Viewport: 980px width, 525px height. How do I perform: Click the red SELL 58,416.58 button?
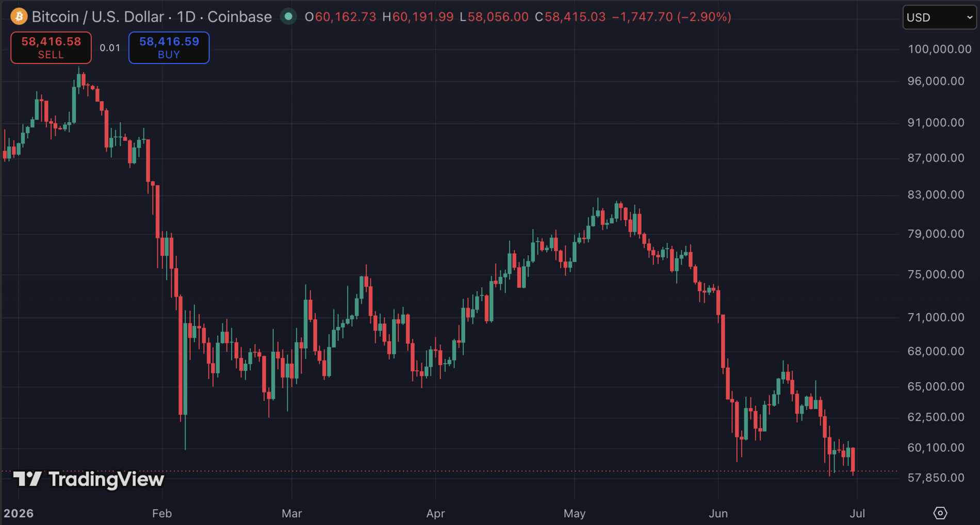[51, 47]
